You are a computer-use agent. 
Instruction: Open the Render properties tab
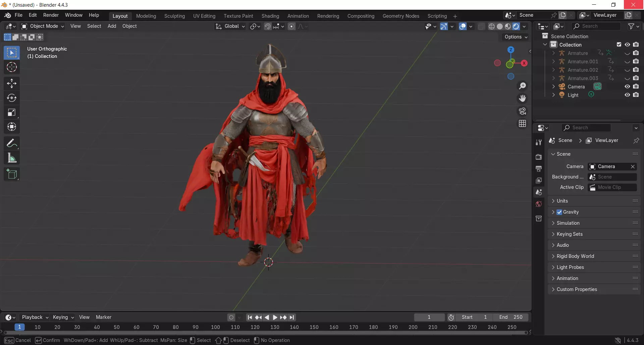pos(539,157)
